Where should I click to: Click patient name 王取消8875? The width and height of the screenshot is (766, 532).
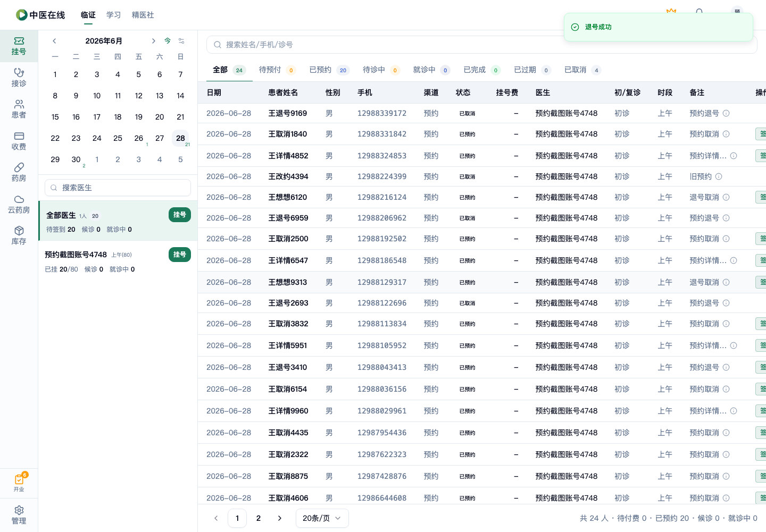tap(288, 476)
